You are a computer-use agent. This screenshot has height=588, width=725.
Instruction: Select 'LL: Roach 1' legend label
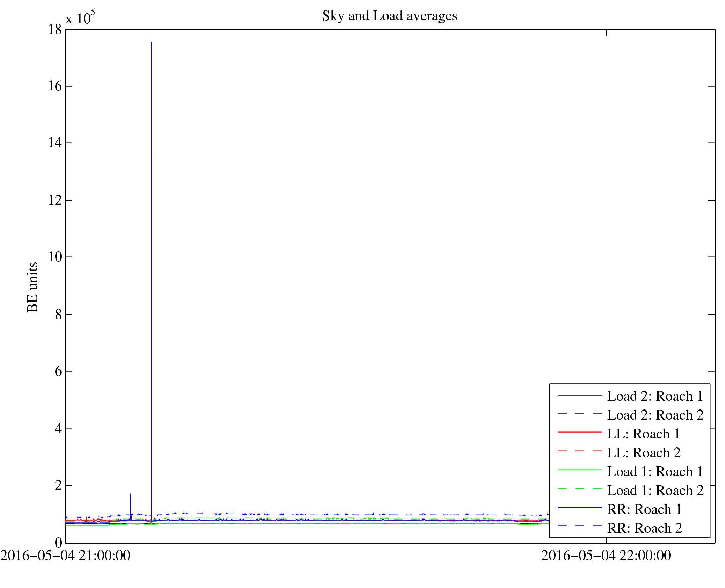pyautogui.click(x=643, y=434)
